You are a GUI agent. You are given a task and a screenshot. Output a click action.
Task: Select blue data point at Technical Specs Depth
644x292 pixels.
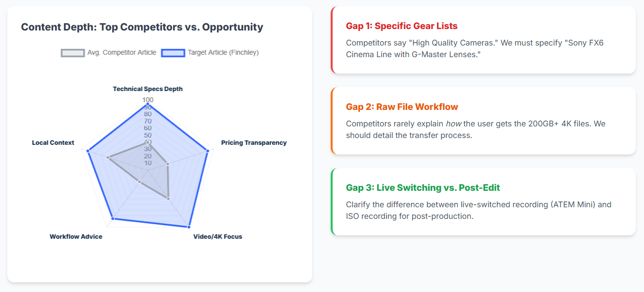[147, 104]
